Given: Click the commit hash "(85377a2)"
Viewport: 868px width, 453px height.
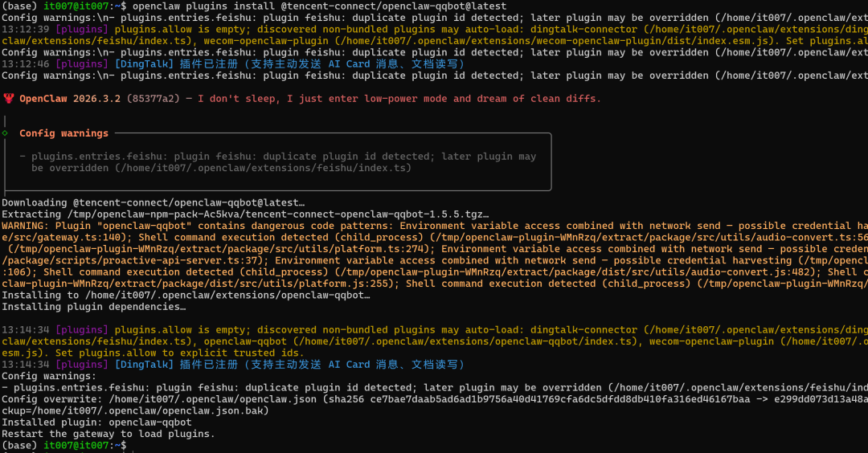Looking at the screenshot, I should 154,99.
